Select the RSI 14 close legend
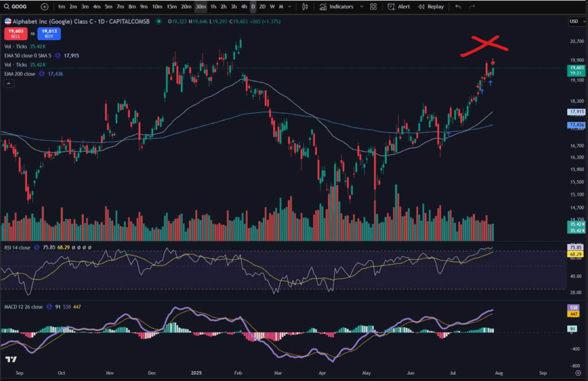This screenshot has width=588, height=381. tap(17, 247)
